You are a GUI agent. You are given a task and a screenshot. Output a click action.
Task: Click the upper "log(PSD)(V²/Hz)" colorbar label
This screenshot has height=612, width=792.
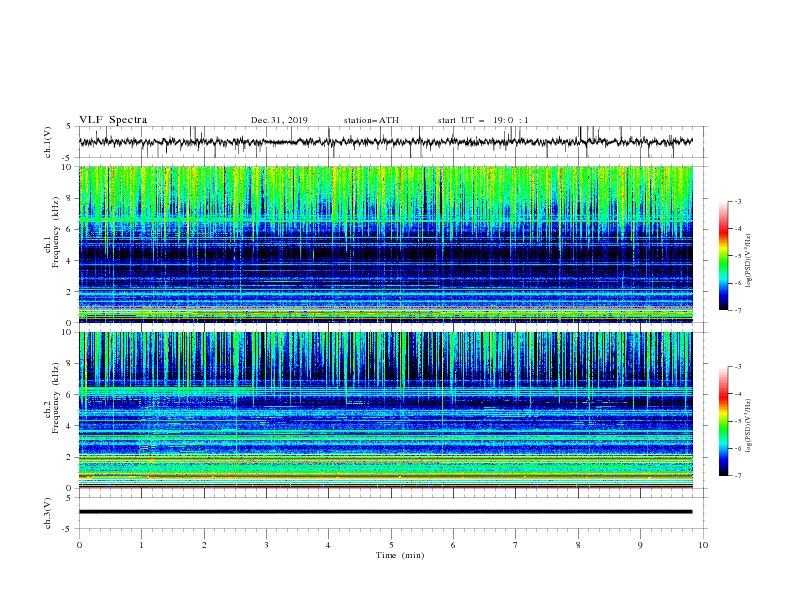point(749,261)
